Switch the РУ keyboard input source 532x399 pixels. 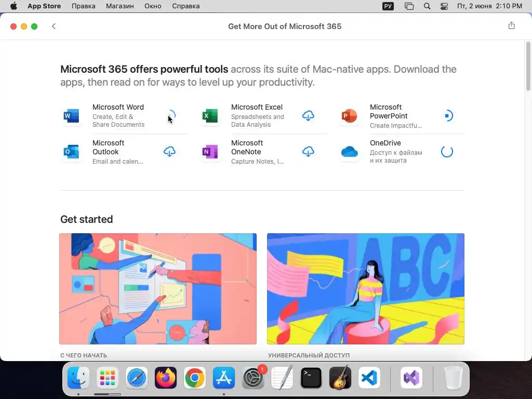pos(388,6)
